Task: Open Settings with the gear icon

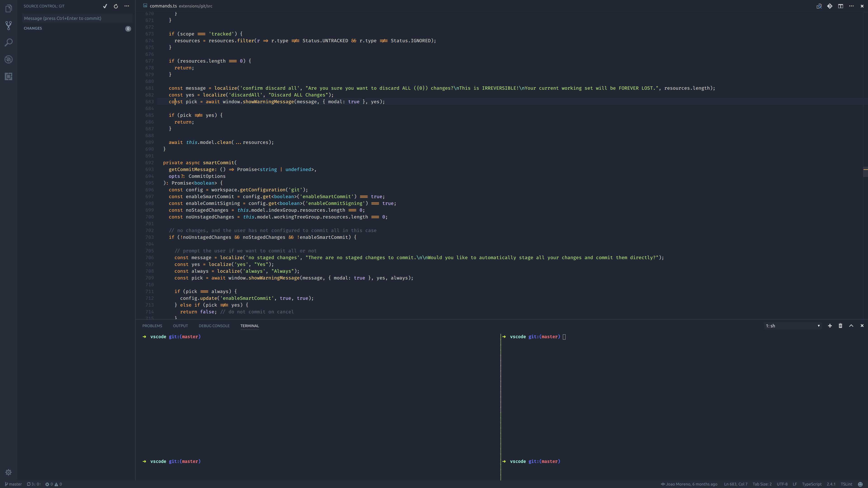Action: (x=8, y=472)
